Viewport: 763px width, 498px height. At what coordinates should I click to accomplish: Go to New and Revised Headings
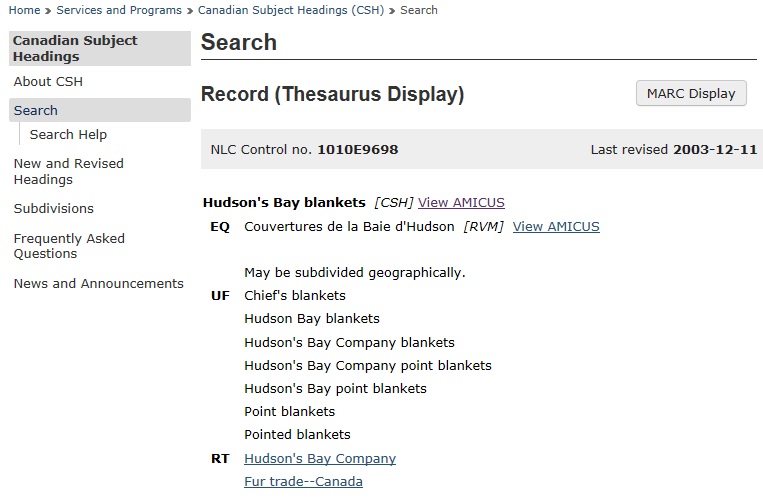68,171
